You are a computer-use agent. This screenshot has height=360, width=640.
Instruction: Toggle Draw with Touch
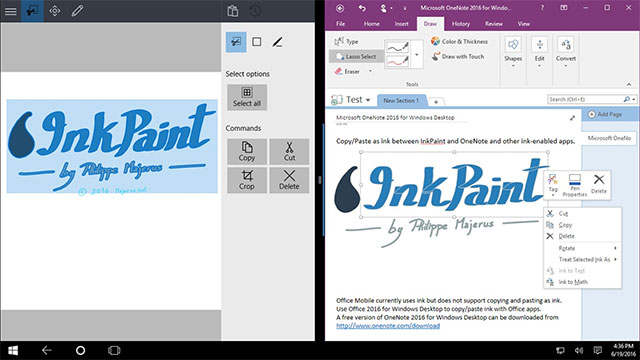pyautogui.click(x=458, y=56)
